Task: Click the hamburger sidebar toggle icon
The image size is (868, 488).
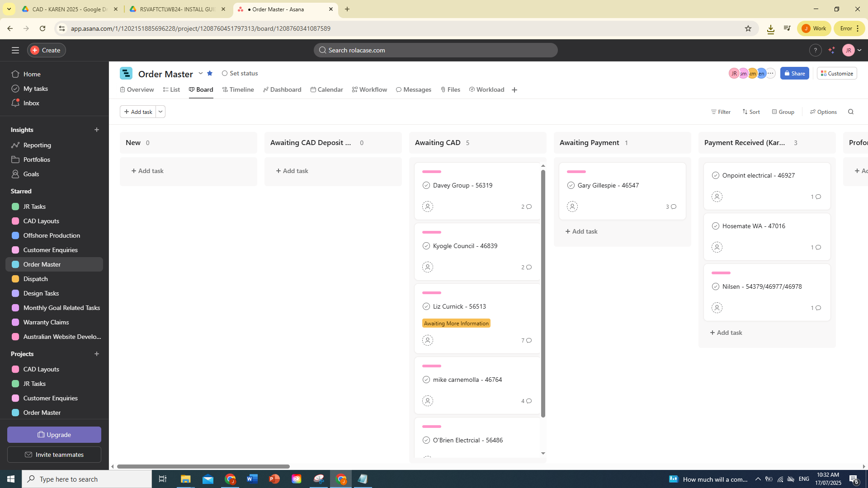Action: [x=15, y=50]
